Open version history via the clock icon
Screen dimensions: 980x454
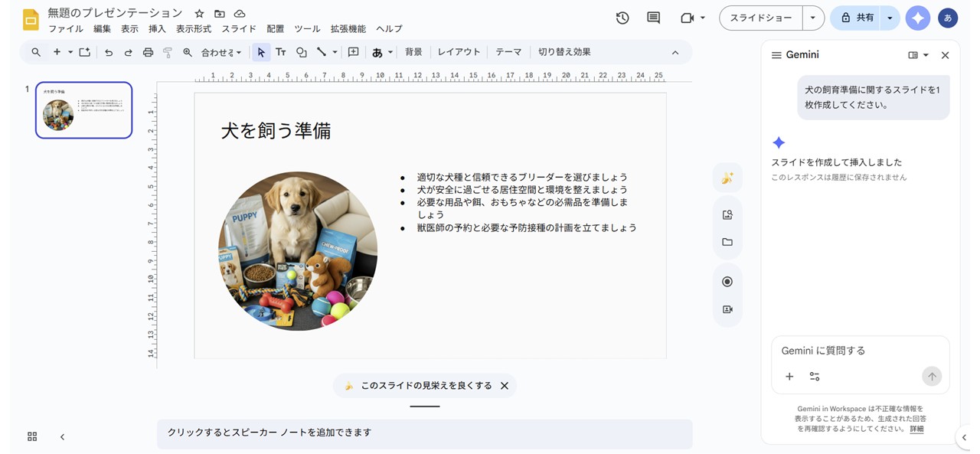(x=621, y=17)
